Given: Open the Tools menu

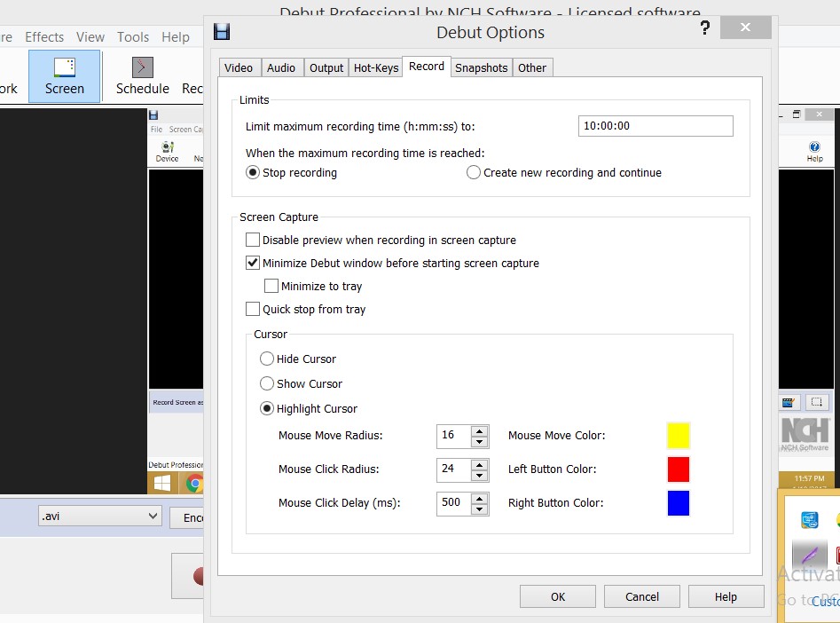Looking at the screenshot, I should (x=133, y=37).
